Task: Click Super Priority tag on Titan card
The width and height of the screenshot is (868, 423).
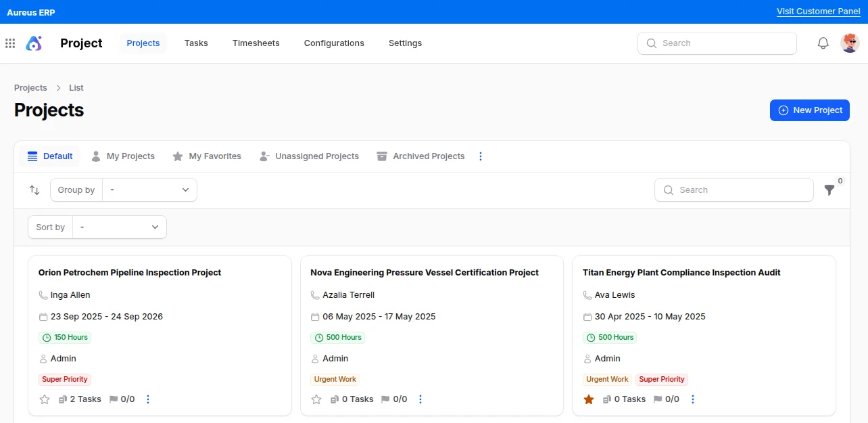Action: pyautogui.click(x=662, y=380)
